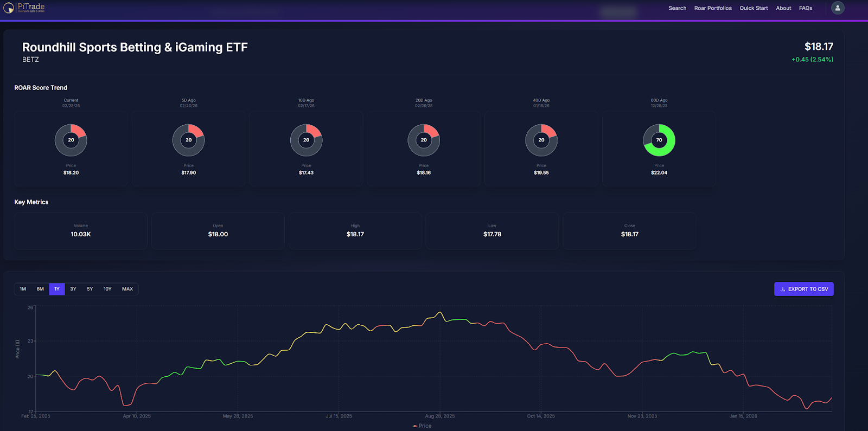Click the green 60D Ago score donut
868x431 pixels.
click(x=659, y=140)
